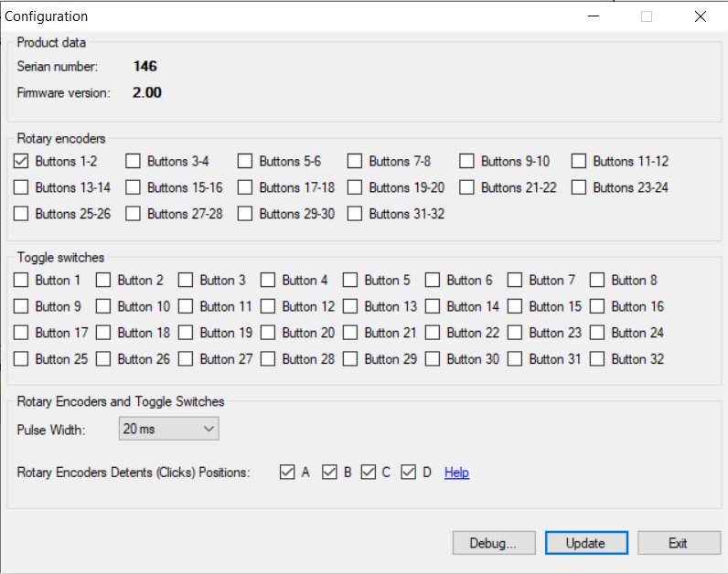Mark Button 20 as toggle switch

point(268,334)
